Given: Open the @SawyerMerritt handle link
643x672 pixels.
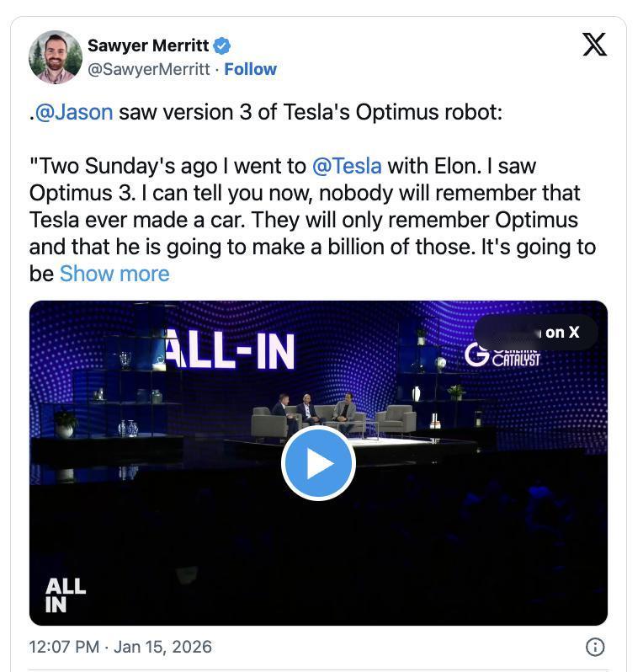Looking at the screenshot, I should pyautogui.click(x=149, y=69).
